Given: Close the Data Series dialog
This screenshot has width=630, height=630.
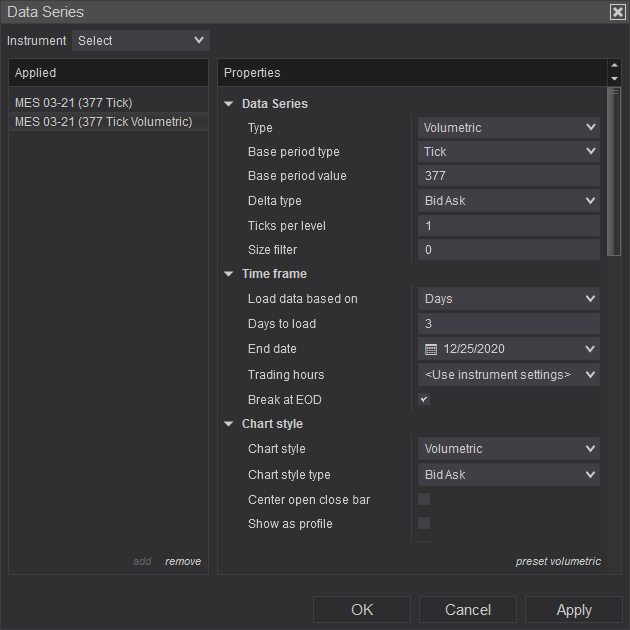Looking at the screenshot, I should (617, 12).
